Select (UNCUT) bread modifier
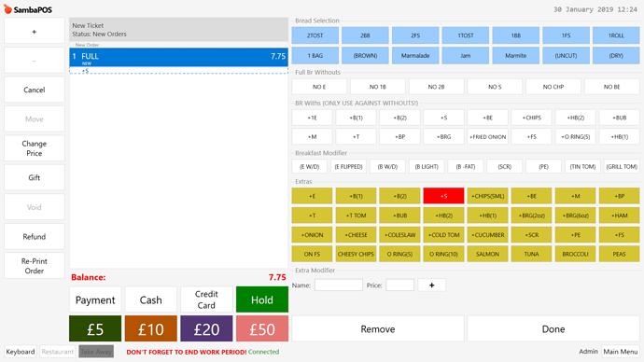 (566, 55)
